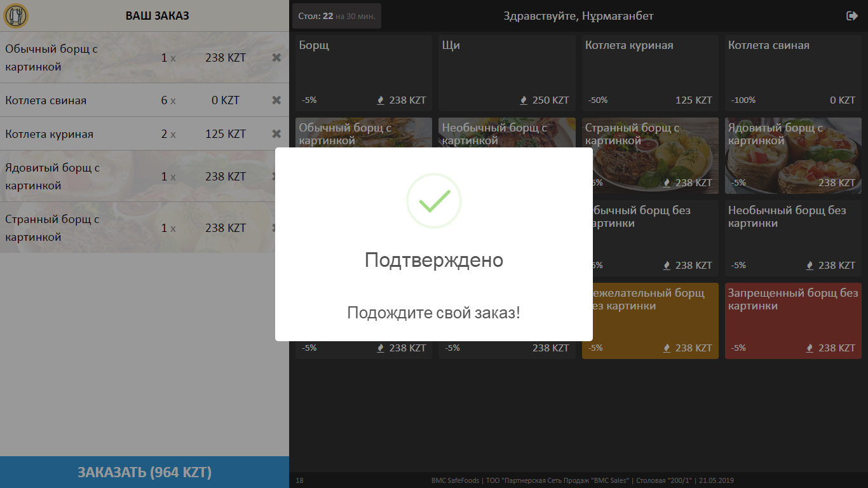868x488 pixels.
Task: Remove Котлета куриная from the order
Action: point(276,133)
